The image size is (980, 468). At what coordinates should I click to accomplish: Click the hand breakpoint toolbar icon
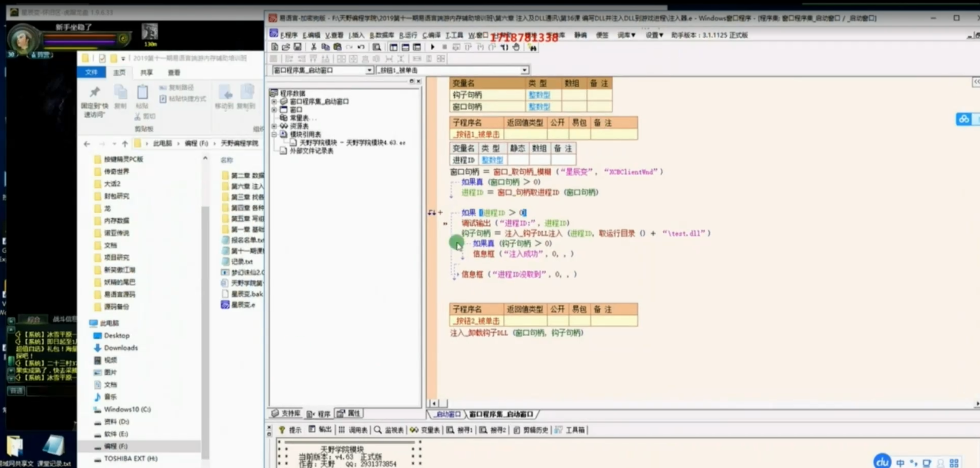[516, 47]
